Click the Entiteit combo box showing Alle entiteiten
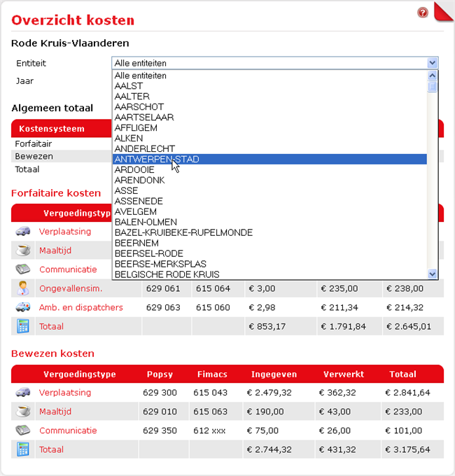Viewport: 455px width, 476px height. pyautogui.click(x=274, y=63)
